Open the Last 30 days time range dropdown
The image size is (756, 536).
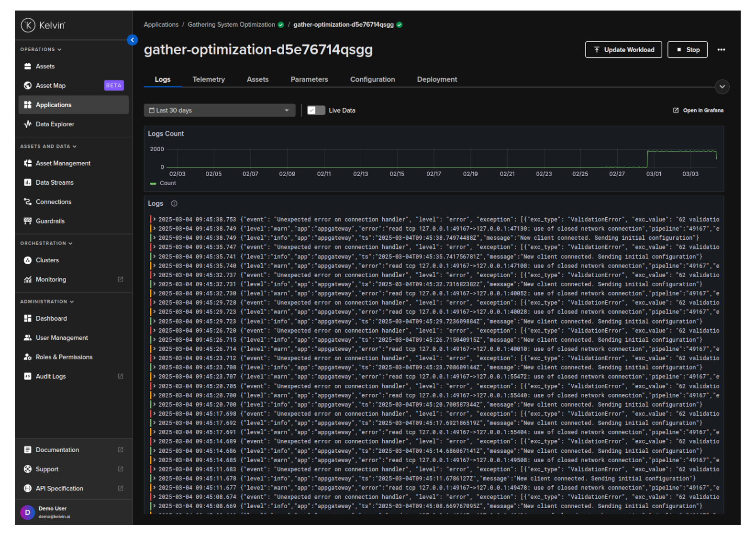click(x=219, y=111)
